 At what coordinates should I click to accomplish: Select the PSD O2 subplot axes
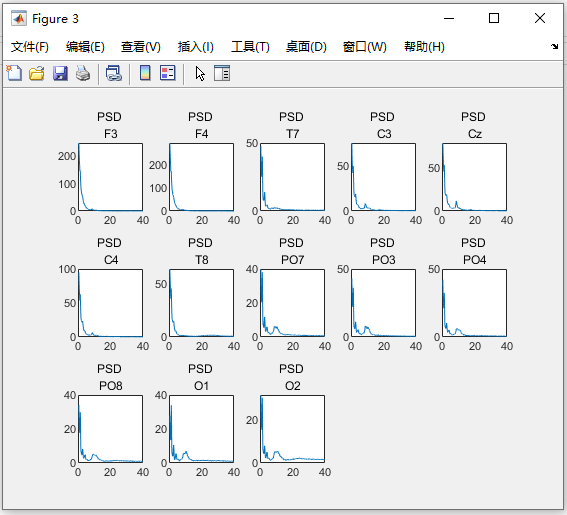pos(293,429)
